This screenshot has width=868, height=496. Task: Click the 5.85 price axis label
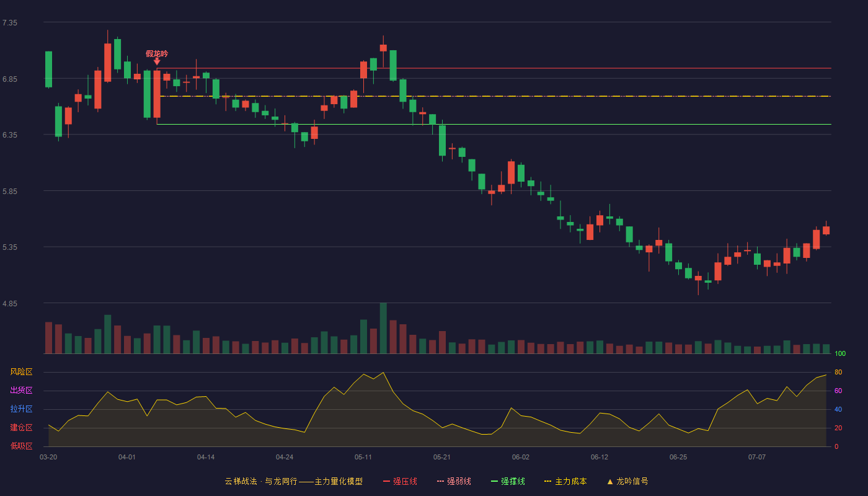(10, 191)
